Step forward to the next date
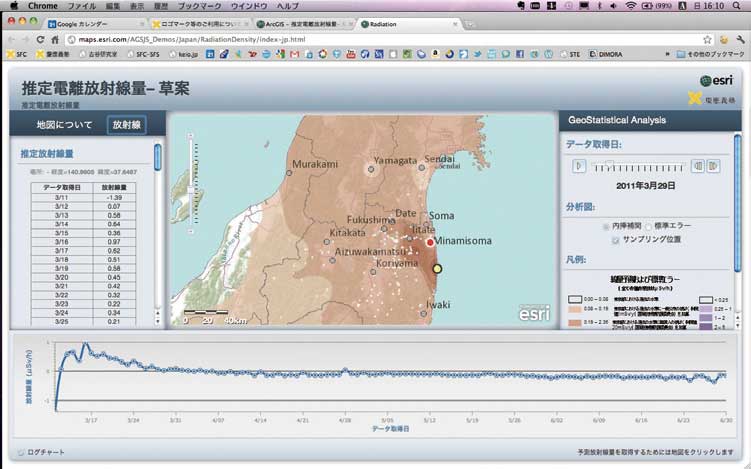Image resolution: width=751 pixels, height=469 pixels. coord(714,166)
